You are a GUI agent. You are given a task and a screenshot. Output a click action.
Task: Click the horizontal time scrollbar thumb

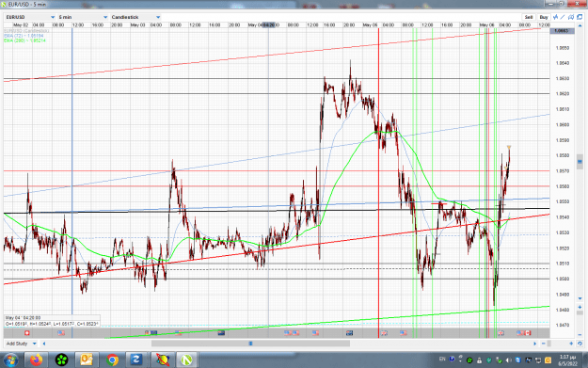point(250,344)
